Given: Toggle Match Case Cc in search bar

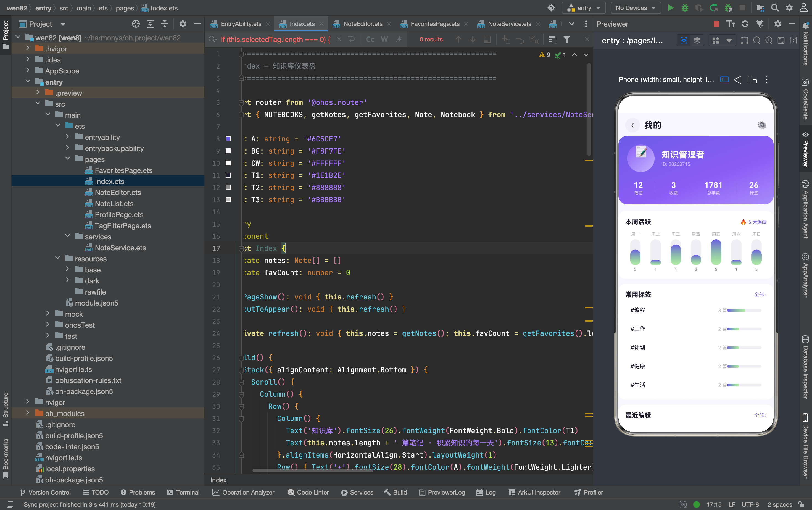Looking at the screenshot, I should click(370, 40).
